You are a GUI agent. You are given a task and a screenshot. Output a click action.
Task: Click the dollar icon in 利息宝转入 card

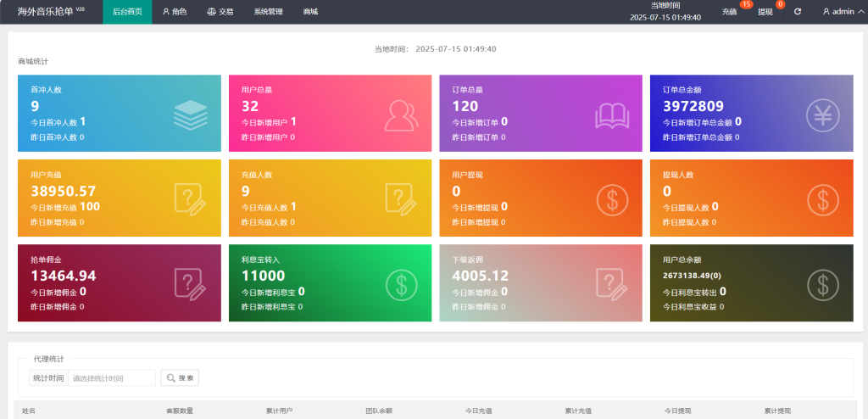[x=401, y=284]
